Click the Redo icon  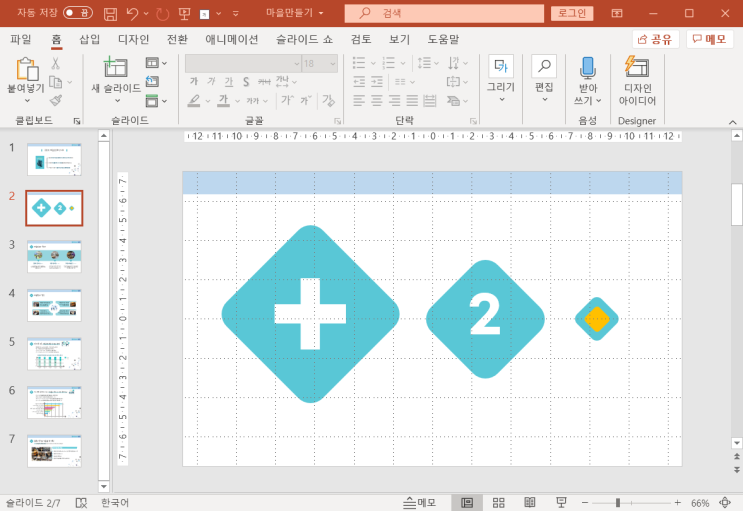click(163, 14)
